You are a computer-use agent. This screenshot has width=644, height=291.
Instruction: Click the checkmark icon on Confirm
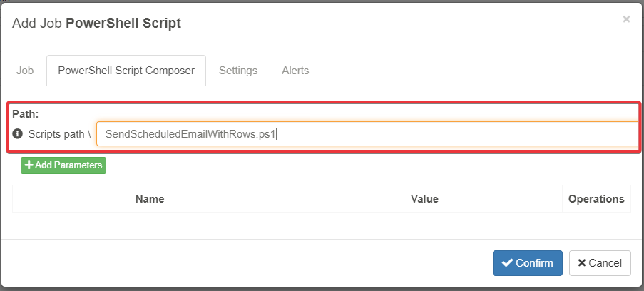[507, 263]
